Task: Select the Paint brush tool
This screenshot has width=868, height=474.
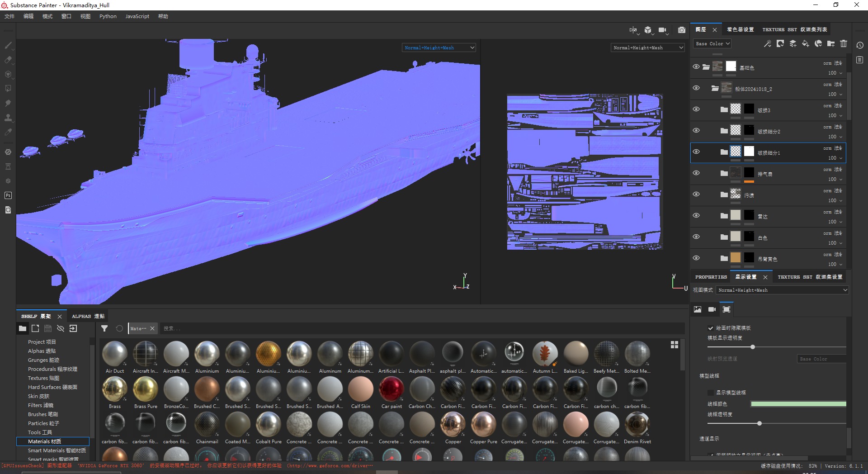Action: tap(8, 45)
